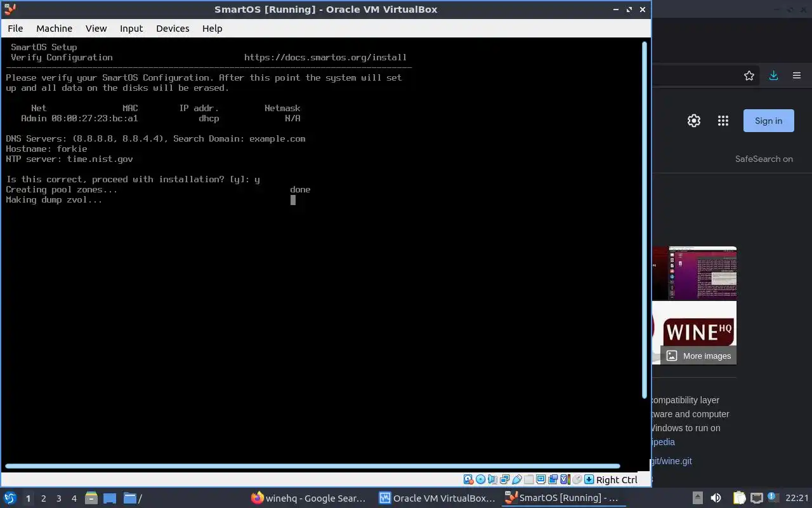This screenshot has width=812, height=508.
Task: Open the network connection tray icon
Action: pos(757,498)
